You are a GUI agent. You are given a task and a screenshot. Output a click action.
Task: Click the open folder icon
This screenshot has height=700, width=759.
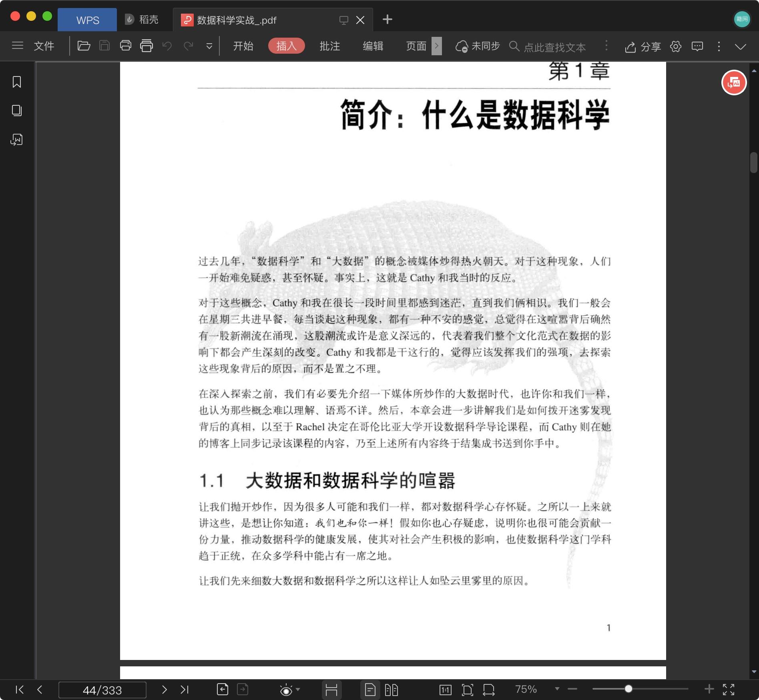84,46
